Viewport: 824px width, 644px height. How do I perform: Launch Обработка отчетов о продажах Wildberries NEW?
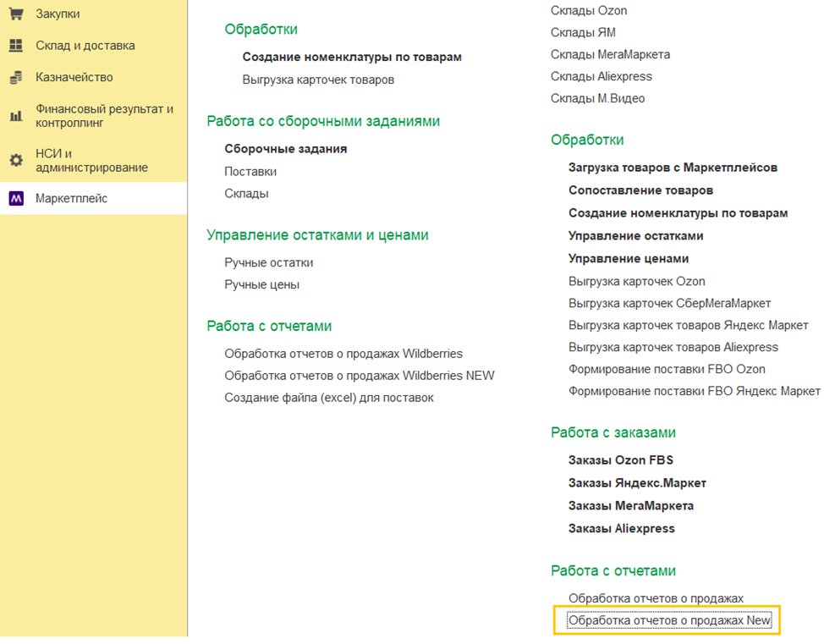360,376
